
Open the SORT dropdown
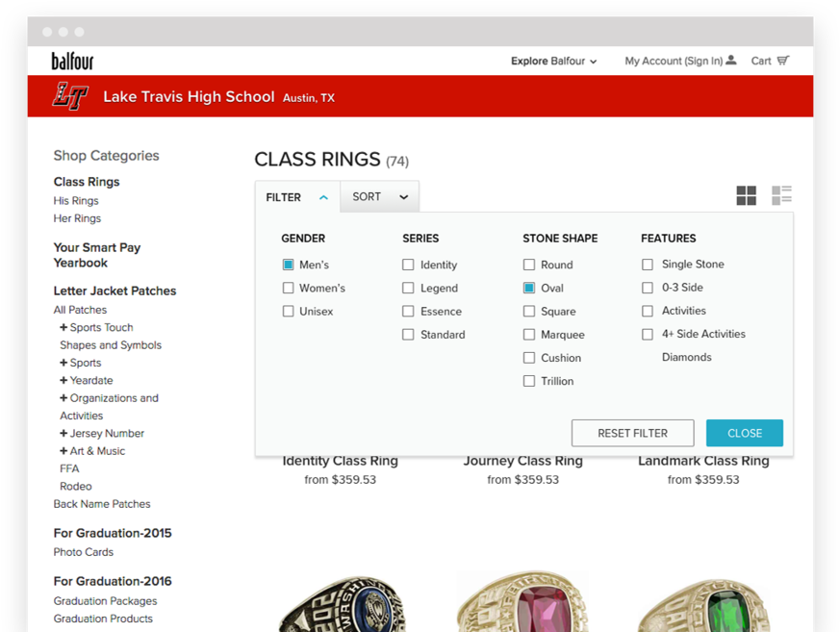[379, 196]
